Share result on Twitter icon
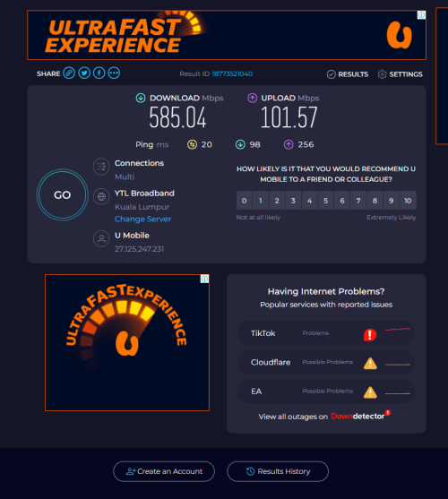Viewport: 448px width, 499px height. [84, 73]
